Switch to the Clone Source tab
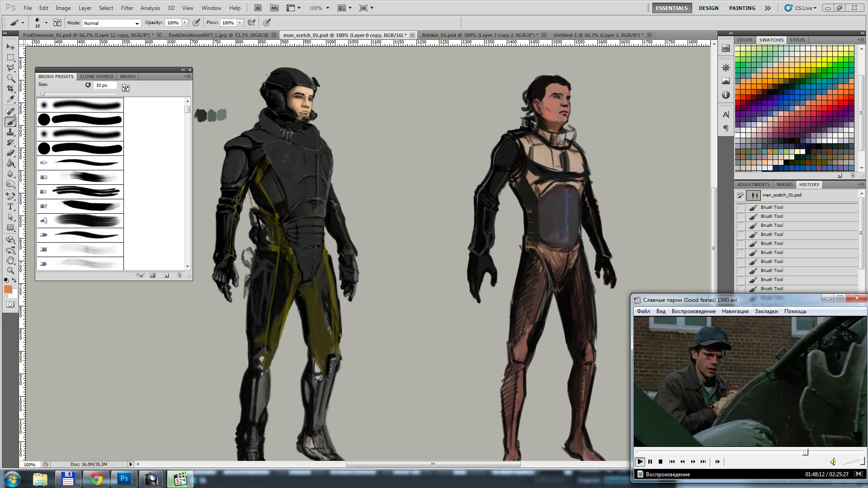 point(97,76)
